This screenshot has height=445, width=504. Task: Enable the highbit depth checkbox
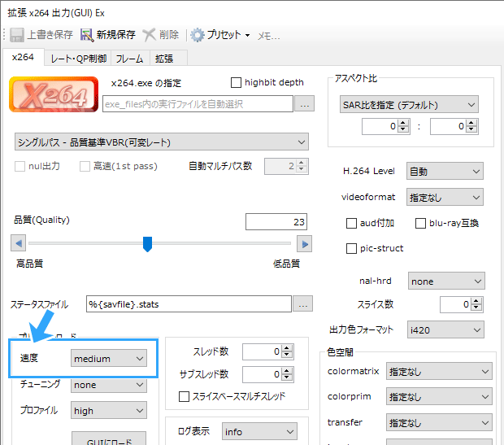236,83
